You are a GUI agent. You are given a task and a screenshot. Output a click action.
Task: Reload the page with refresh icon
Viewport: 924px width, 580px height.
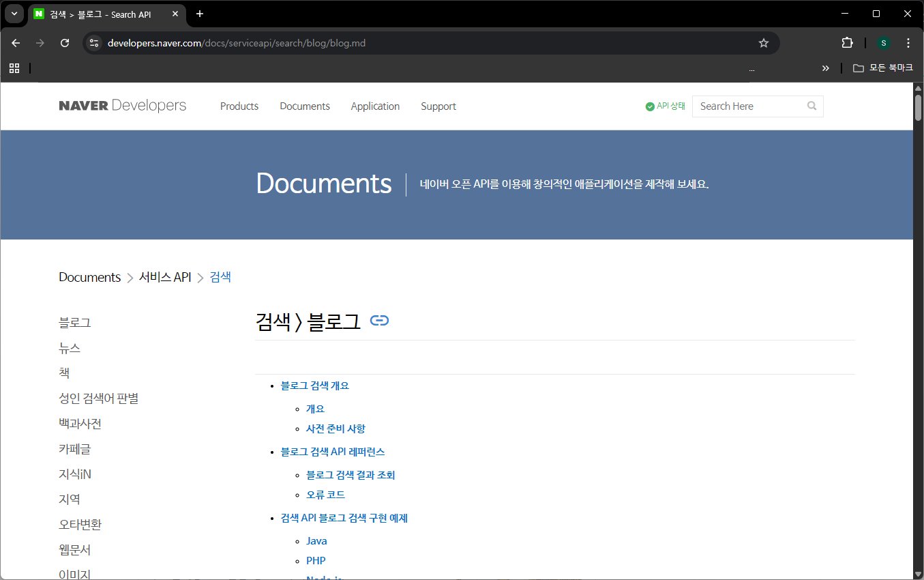pyautogui.click(x=65, y=43)
